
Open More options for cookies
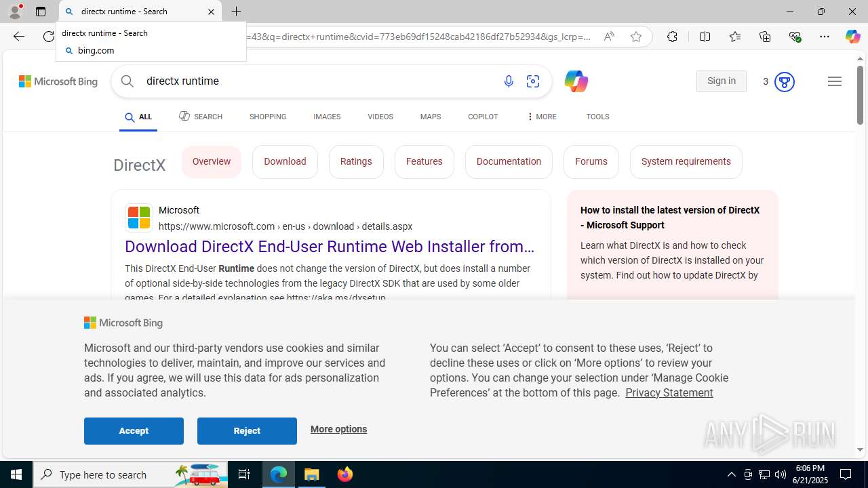pos(338,429)
